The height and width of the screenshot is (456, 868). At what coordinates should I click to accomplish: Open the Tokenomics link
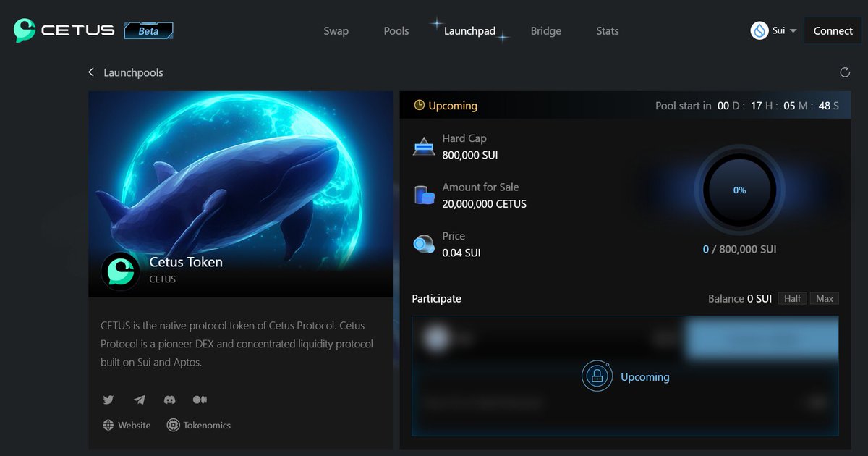(207, 425)
